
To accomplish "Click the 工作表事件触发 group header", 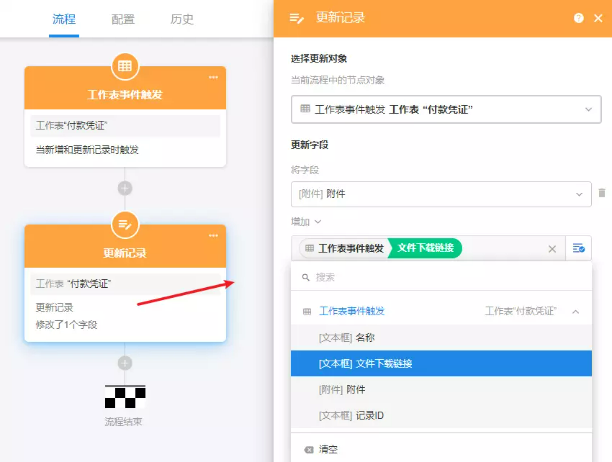I will pos(441,311).
